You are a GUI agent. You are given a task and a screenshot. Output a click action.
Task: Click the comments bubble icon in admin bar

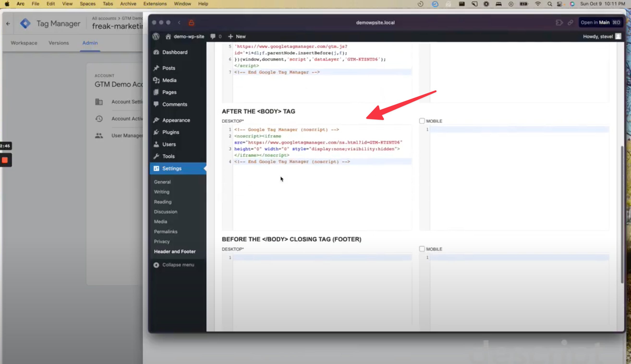pos(213,36)
